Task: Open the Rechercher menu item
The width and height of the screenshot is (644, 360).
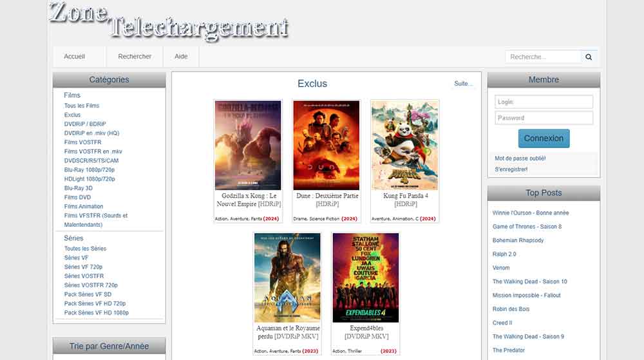Action: [135, 57]
